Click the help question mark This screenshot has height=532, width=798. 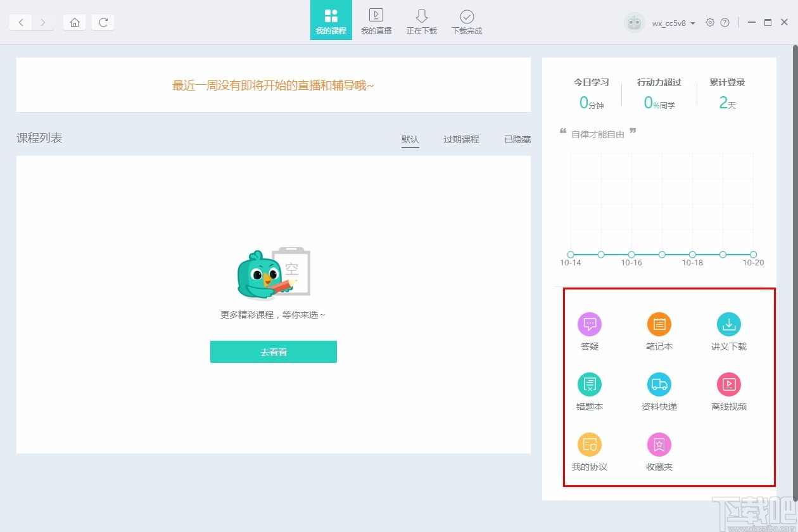[x=726, y=22]
